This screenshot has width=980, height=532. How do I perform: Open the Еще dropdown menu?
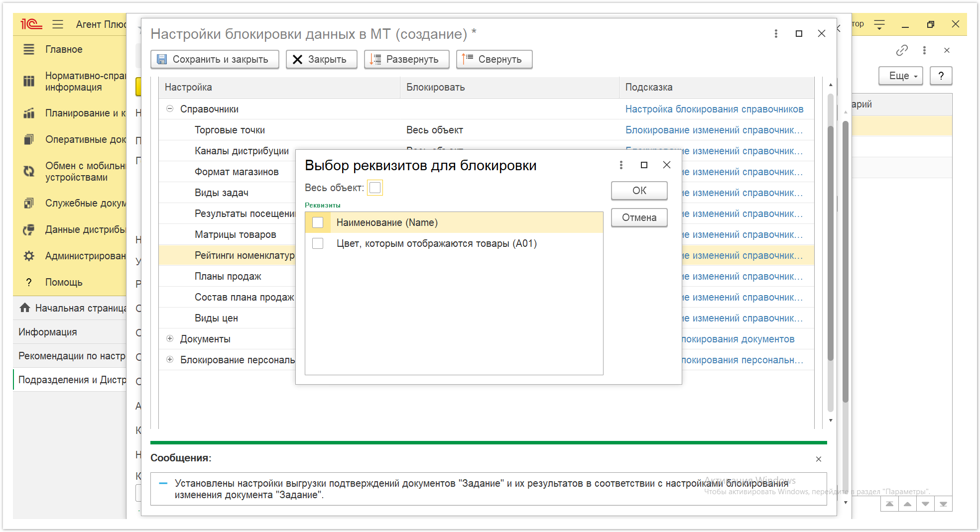[901, 76]
